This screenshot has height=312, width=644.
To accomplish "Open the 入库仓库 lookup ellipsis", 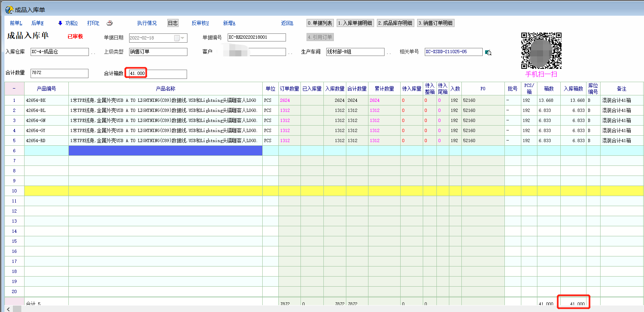I will 93,52.
